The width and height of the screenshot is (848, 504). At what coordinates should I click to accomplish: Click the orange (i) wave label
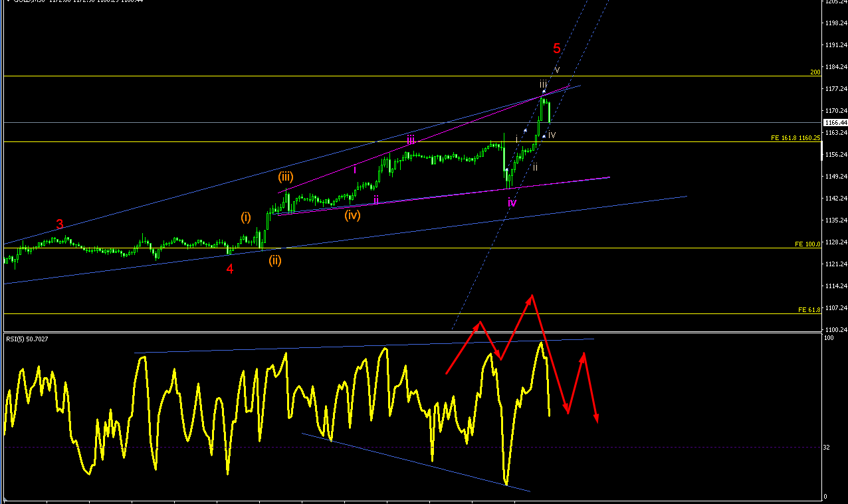246,217
